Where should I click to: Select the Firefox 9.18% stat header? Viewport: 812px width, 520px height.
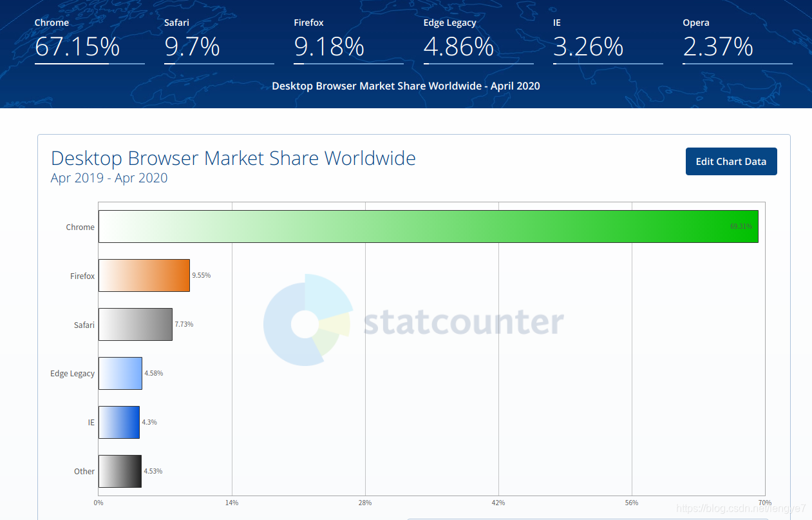pyautogui.click(x=348, y=41)
